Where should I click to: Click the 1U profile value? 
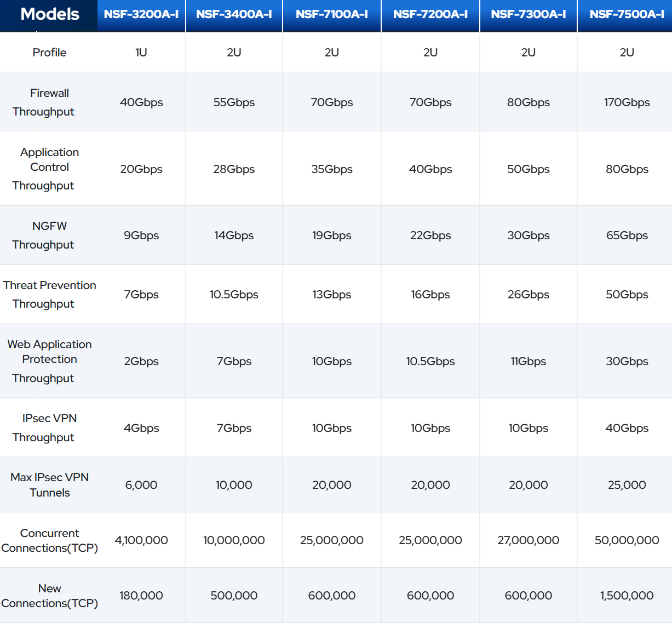pos(141,53)
